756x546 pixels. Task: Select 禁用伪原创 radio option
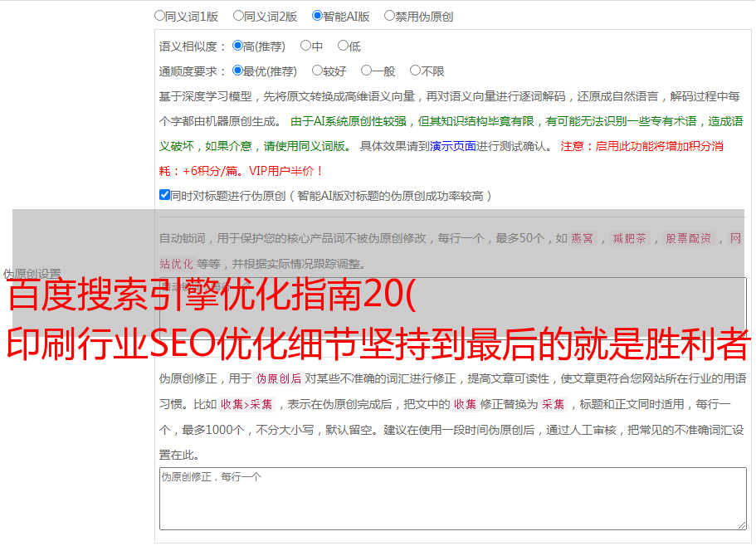point(389,16)
